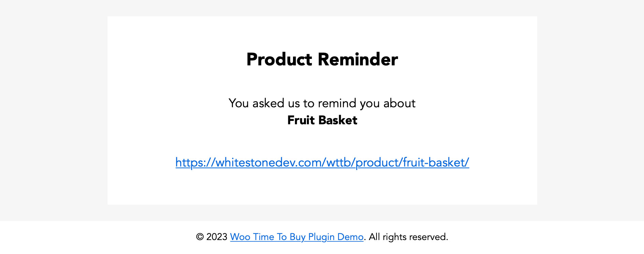Click the 'All rights reserved.' footer text

click(x=409, y=237)
